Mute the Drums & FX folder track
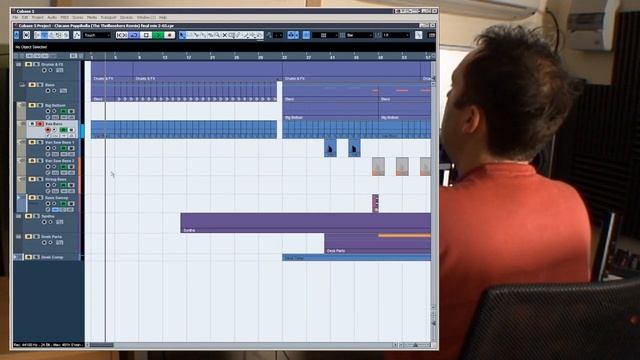The height and width of the screenshot is (360, 640). [x=29, y=64]
